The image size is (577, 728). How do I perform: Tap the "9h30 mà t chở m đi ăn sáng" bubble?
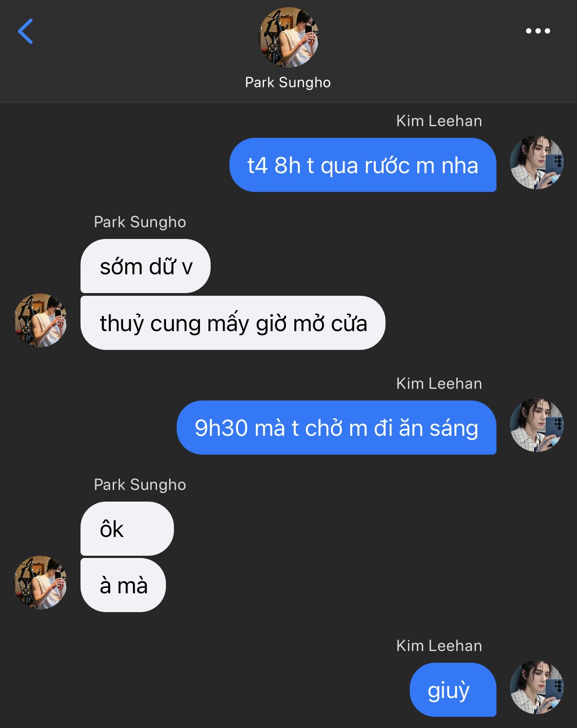tap(336, 428)
